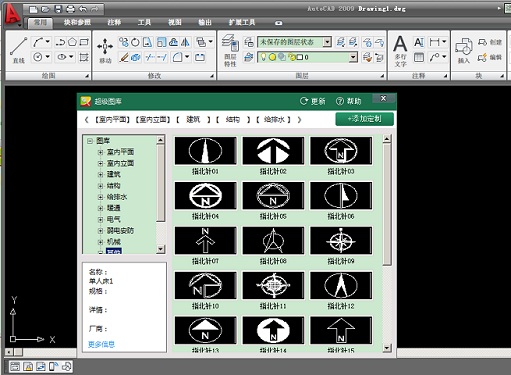Viewport: 511px width, 375px height.
Task: Select the Line (直线) drawing tool
Action: 18,50
